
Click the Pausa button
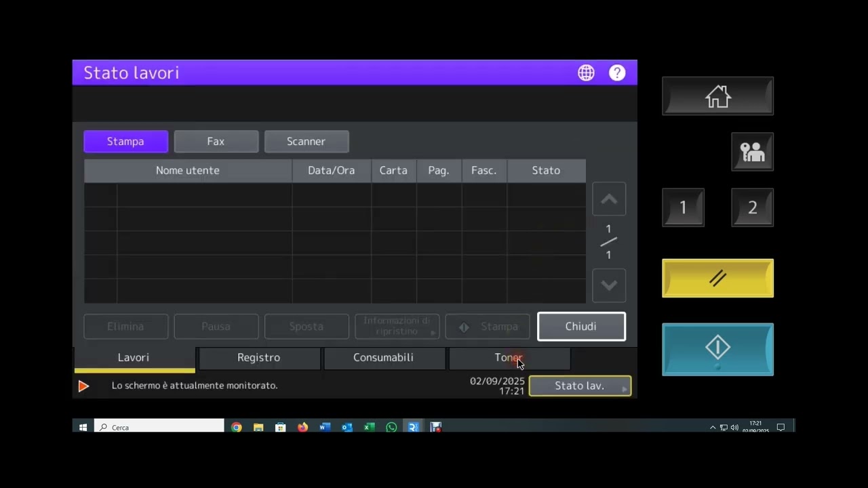tap(216, 327)
